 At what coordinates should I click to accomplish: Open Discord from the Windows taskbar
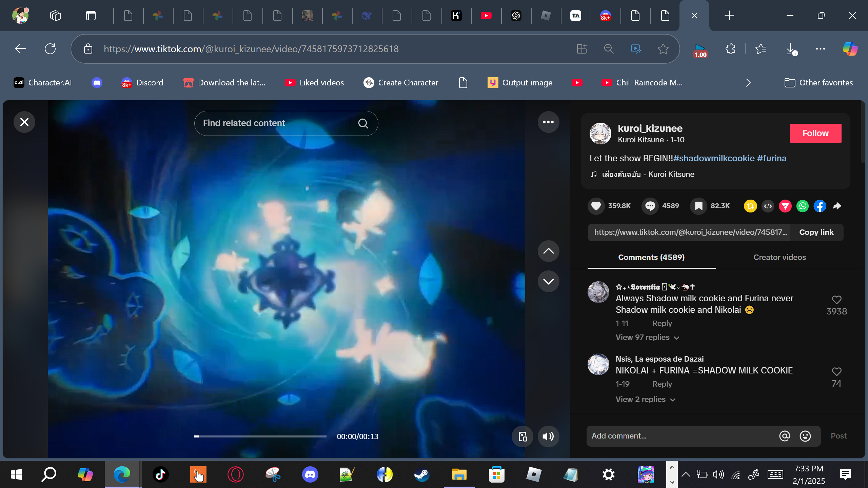(310, 474)
